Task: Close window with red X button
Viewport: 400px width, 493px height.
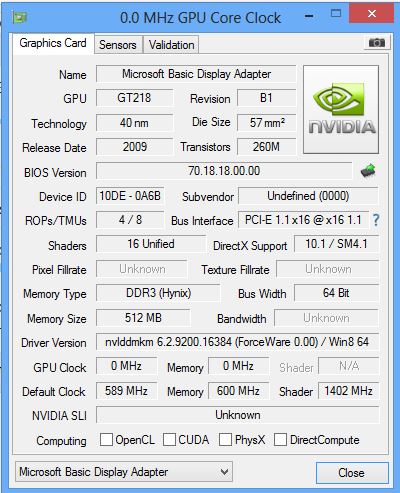Action: coord(372,14)
